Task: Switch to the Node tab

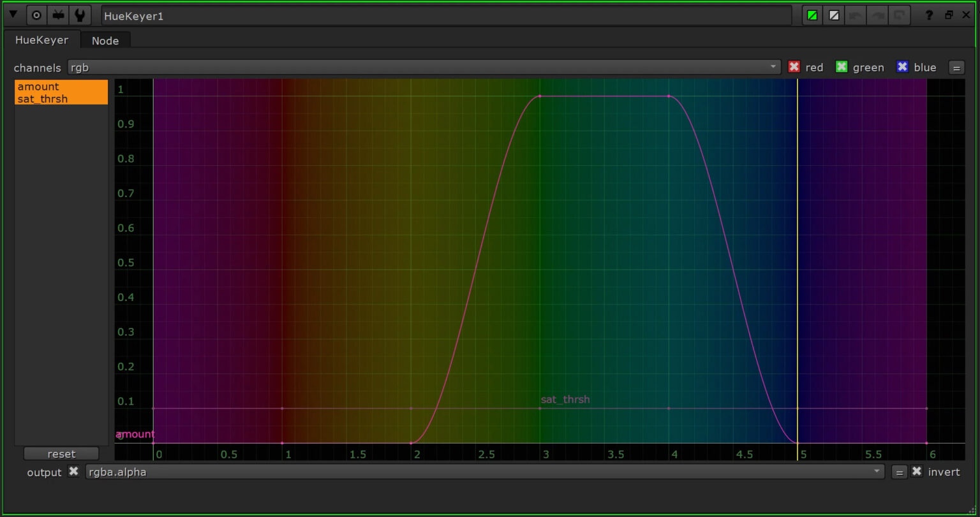Action: 105,40
